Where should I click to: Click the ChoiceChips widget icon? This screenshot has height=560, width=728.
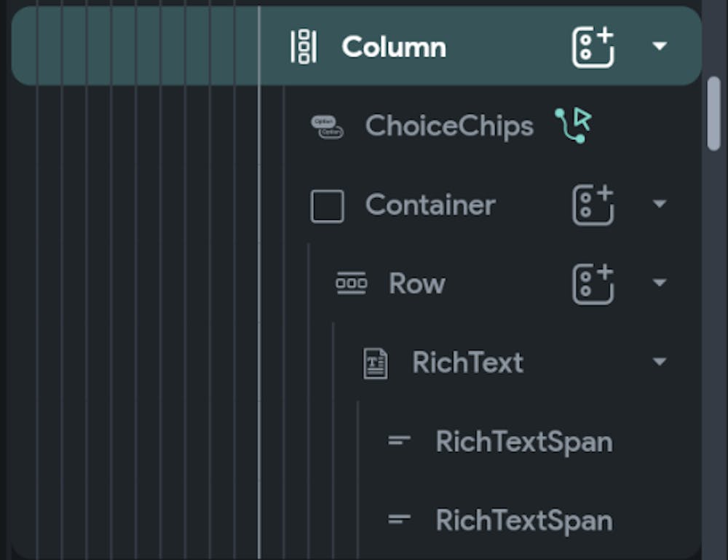click(x=327, y=127)
